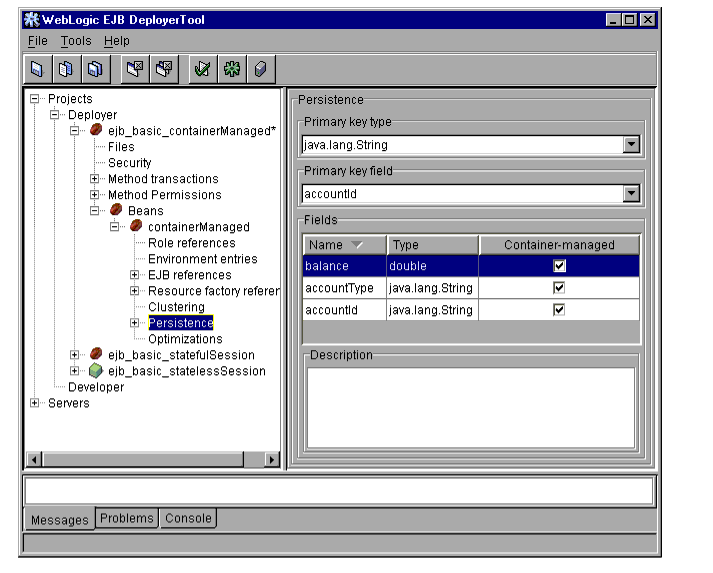Viewport: 713px width, 573px height.
Task: Click the green ejb_basic_statelessSession cube icon
Action: coord(95,371)
